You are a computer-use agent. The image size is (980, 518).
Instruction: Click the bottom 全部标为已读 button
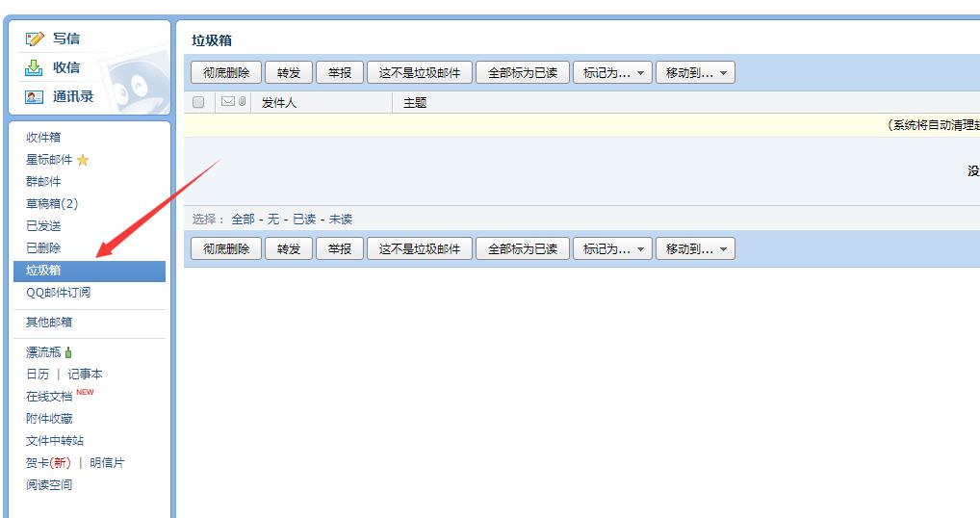tap(523, 248)
